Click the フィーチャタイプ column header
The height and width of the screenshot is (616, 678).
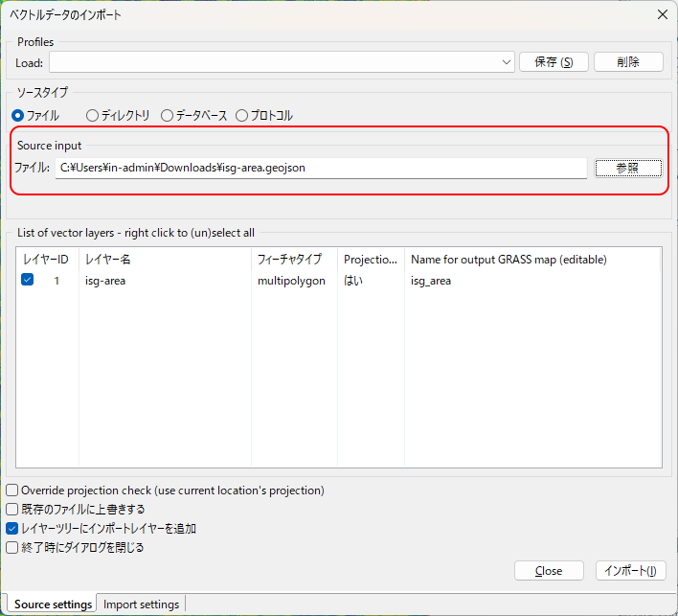click(x=294, y=259)
